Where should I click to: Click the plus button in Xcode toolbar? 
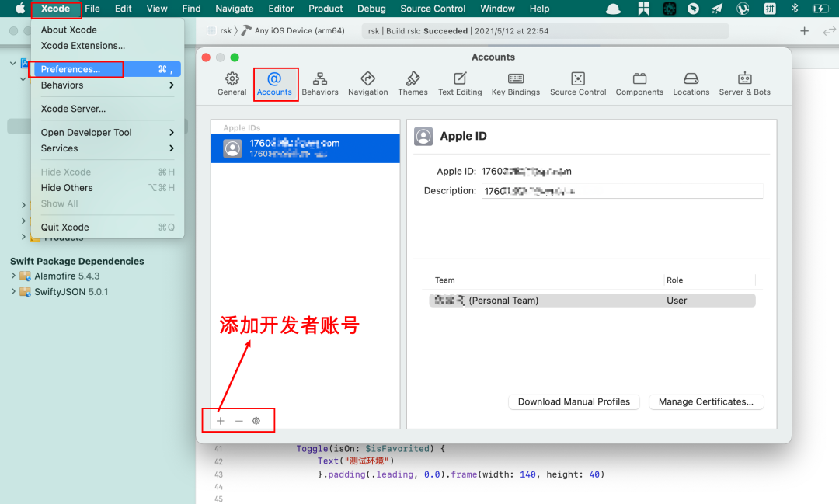click(804, 31)
